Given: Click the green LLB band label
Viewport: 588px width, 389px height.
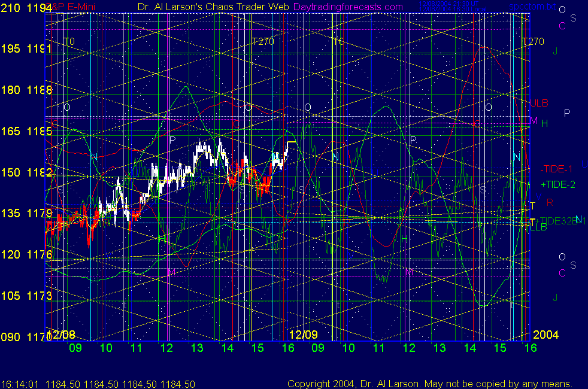Looking at the screenshot, I should tap(538, 227).
